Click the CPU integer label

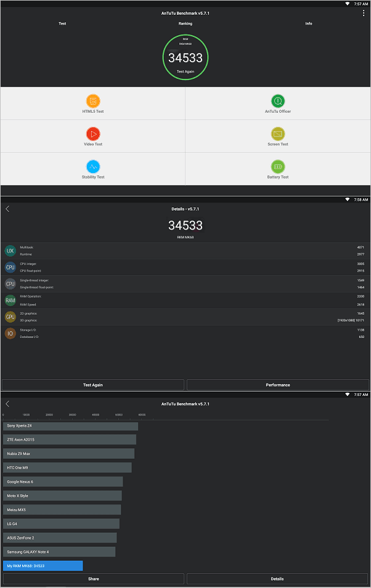28,264
